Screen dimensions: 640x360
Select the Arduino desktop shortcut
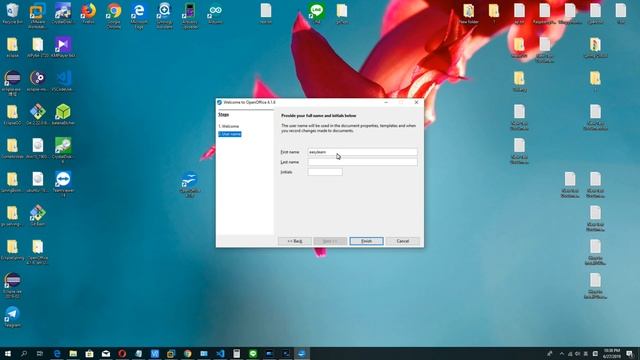[x=215, y=13]
